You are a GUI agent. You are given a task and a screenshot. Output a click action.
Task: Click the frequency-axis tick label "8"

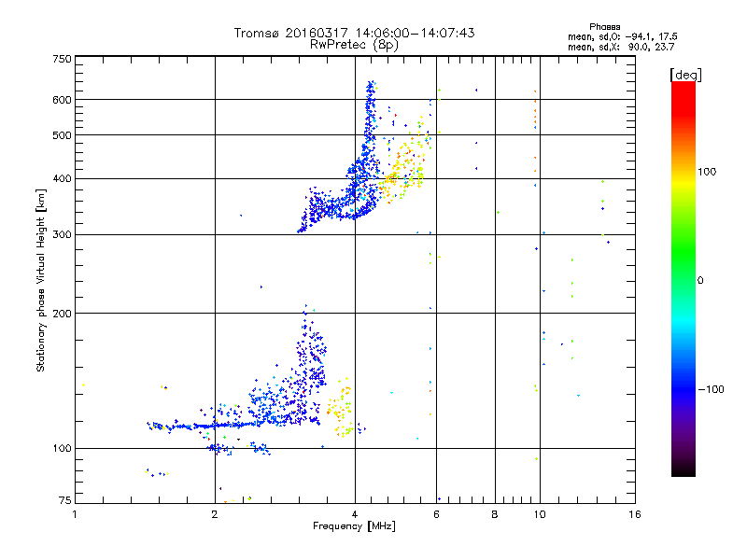(495, 514)
